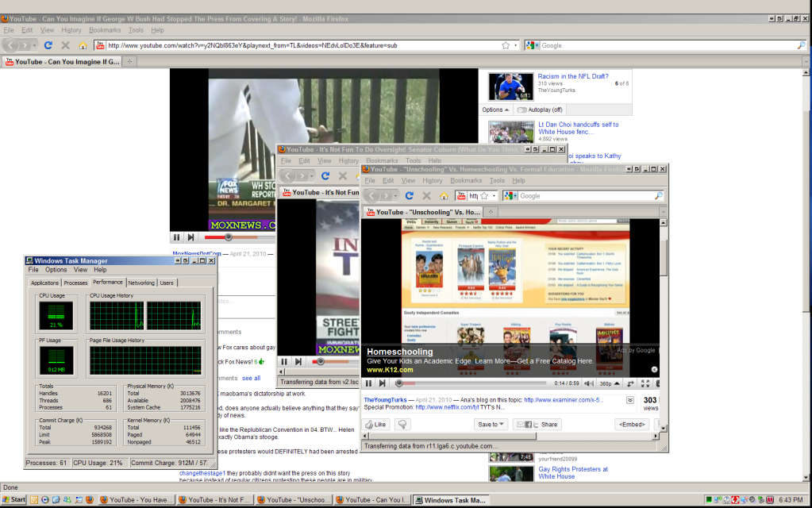Screen dimensions: 812x508
Task: Switch to Users tab in Task Manager
Action: click(166, 283)
